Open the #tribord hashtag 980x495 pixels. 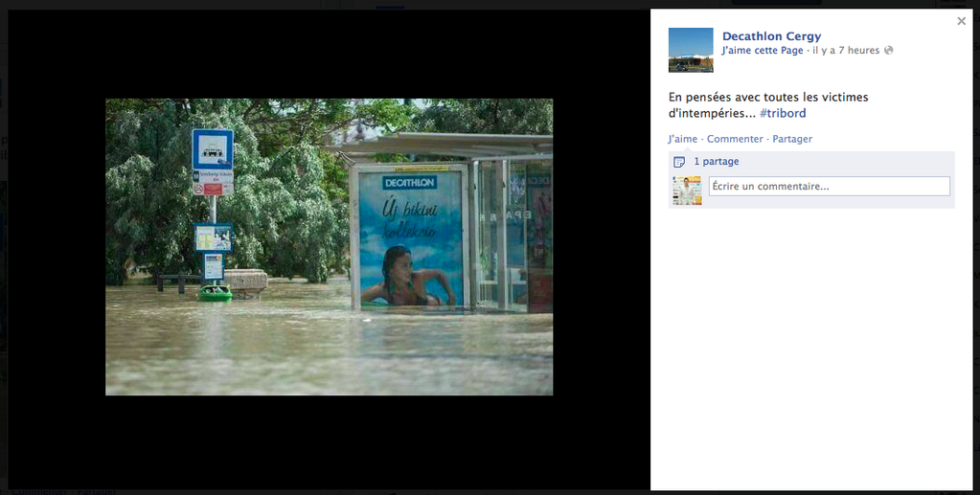coord(783,113)
